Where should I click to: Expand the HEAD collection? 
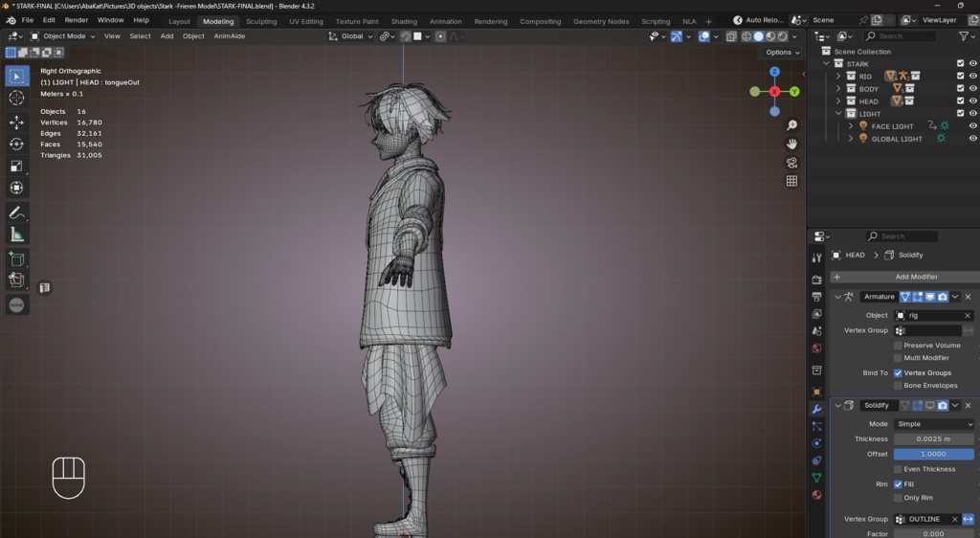[838, 101]
